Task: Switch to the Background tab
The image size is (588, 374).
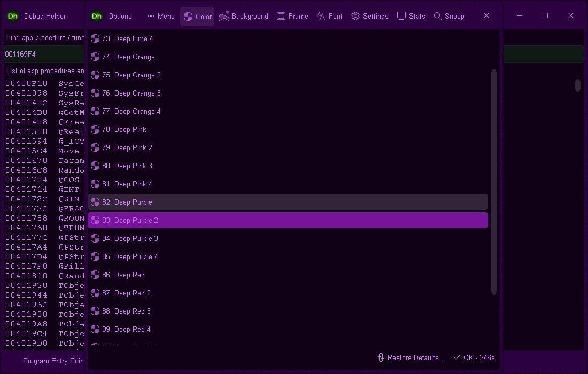Action: click(x=244, y=16)
